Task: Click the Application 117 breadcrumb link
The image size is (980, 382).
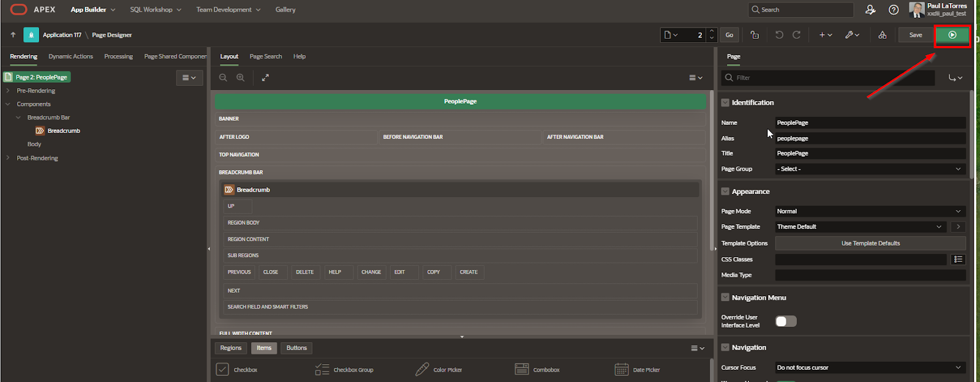Action: [x=62, y=35]
